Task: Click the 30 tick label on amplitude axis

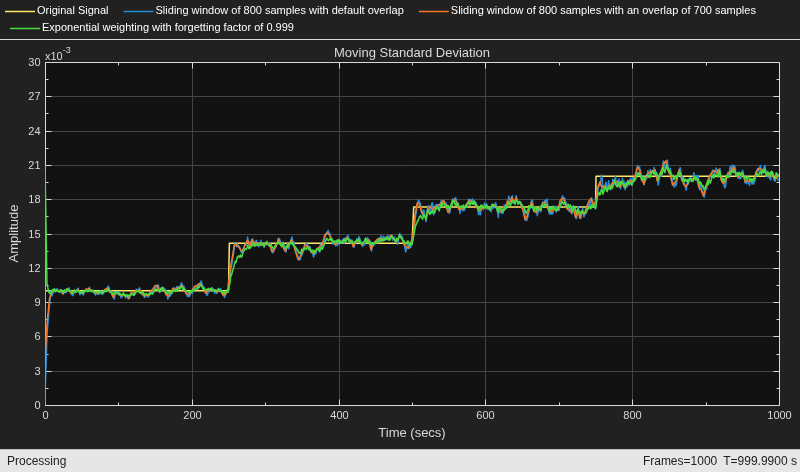Action: (34, 62)
